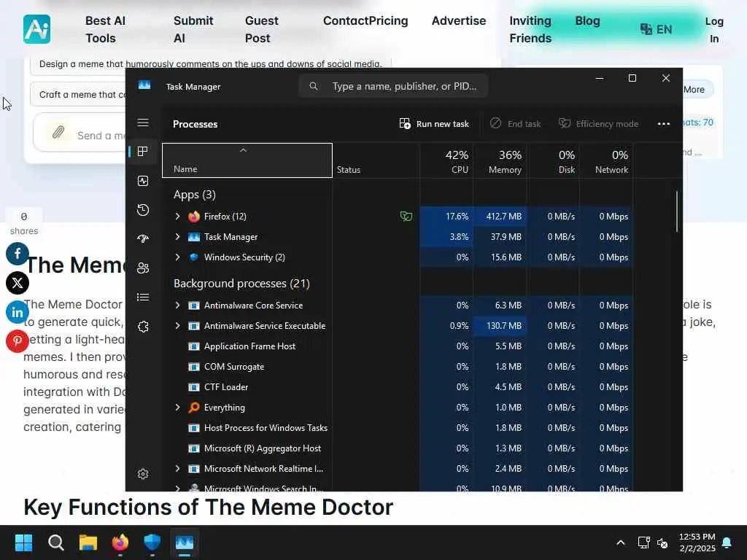This screenshot has width=747, height=560.
Task: Open the Services page icon
Action: pos(143,327)
